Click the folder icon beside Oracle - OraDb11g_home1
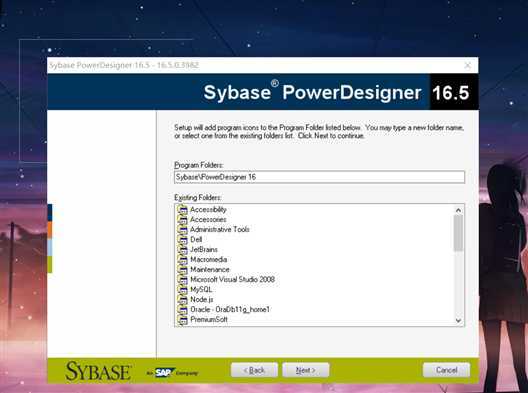528x393 pixels. tap(182, 310)
